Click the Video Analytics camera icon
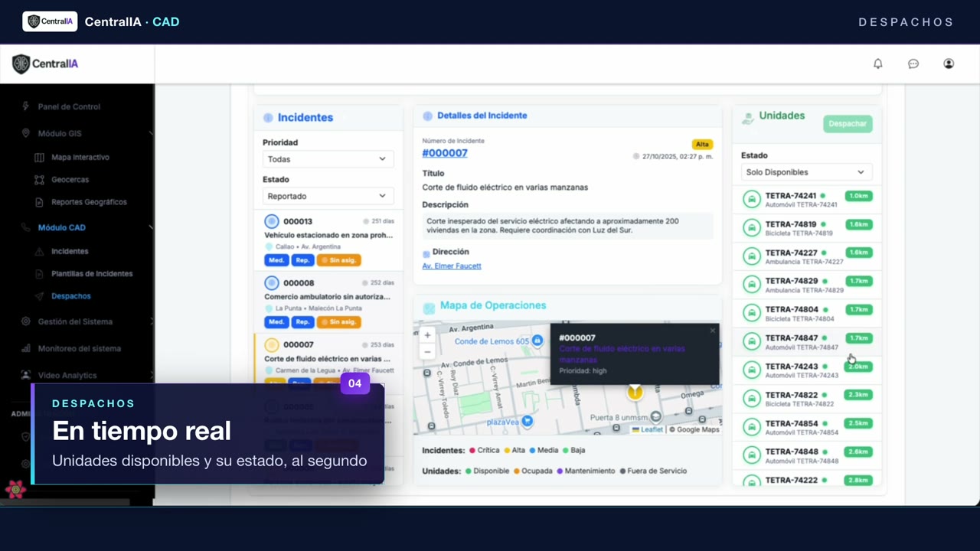 point(25,375)
